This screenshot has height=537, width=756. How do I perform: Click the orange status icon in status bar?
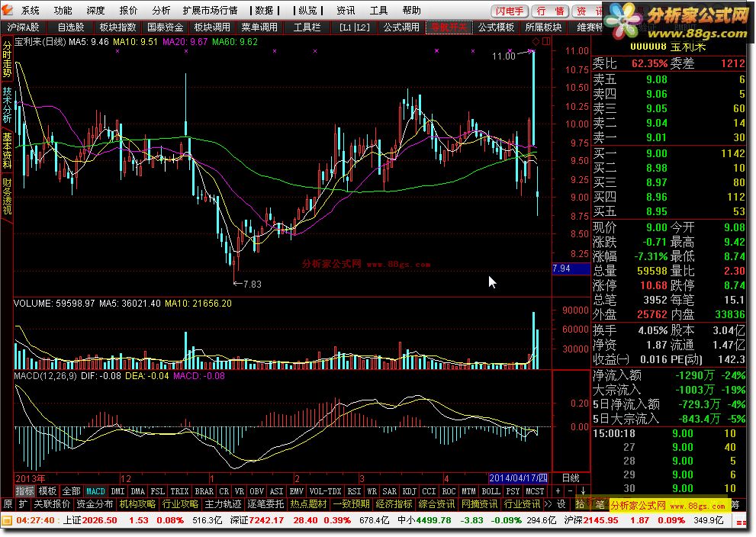[x=7, y=521]
